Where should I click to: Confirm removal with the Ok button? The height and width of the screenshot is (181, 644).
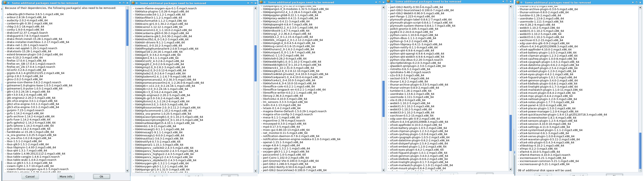point(102,176)
